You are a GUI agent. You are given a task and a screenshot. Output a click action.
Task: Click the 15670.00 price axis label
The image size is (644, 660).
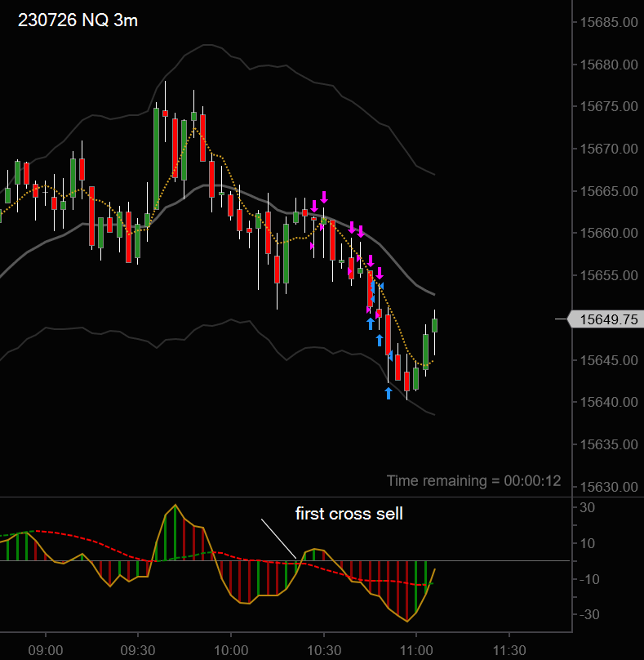pyautogui.click(x=609, y=149)
